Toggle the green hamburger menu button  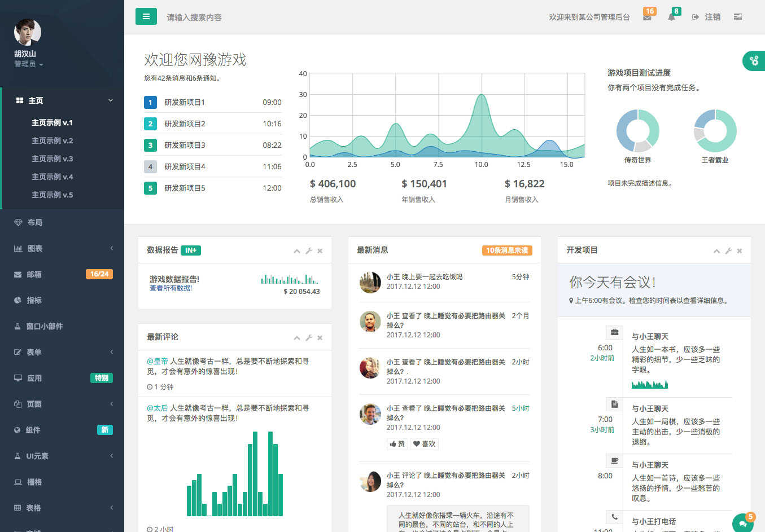(146, 16)
